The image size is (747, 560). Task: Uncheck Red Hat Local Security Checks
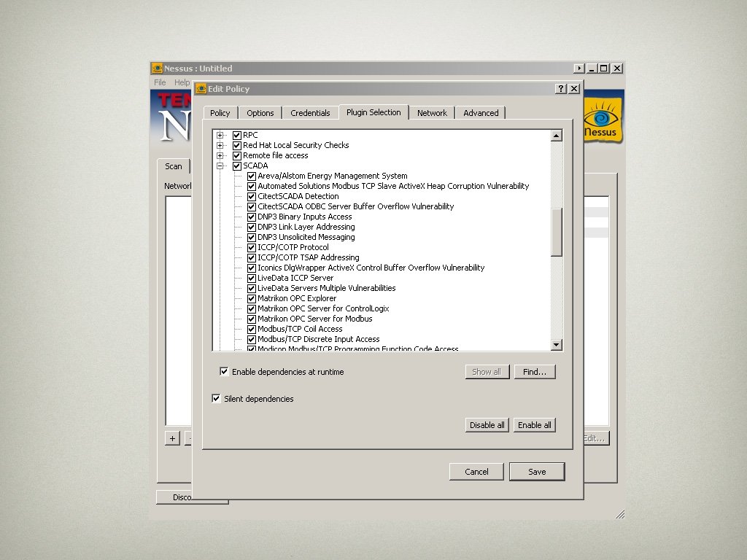coord(237,145)
